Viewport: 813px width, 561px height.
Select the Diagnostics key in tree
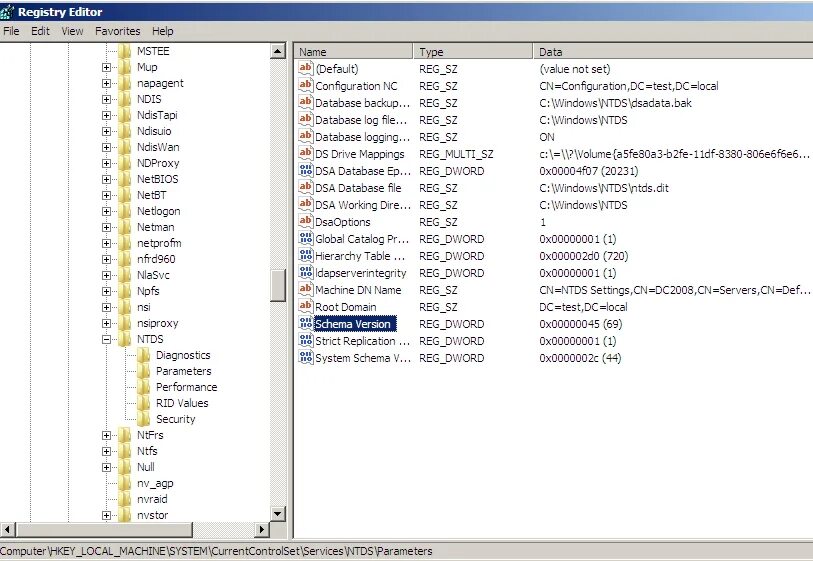[x=183, y=355]
